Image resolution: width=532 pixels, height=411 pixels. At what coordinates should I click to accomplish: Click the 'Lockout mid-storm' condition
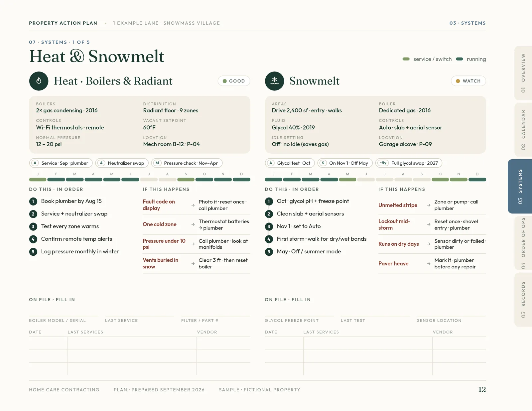point(394,224)
